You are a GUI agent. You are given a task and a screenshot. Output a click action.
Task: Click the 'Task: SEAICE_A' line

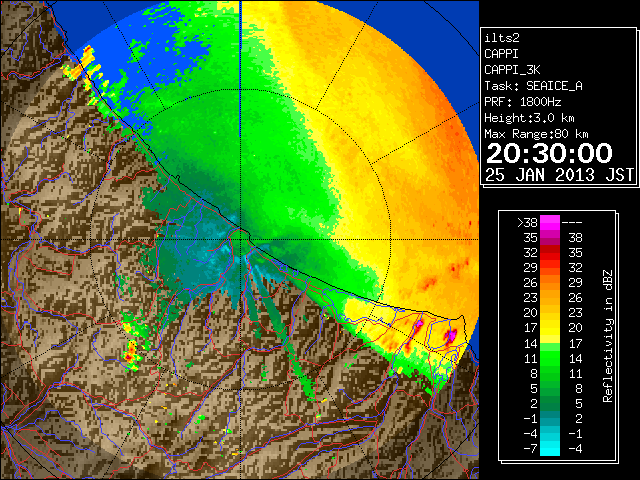[x=533, y=86]
